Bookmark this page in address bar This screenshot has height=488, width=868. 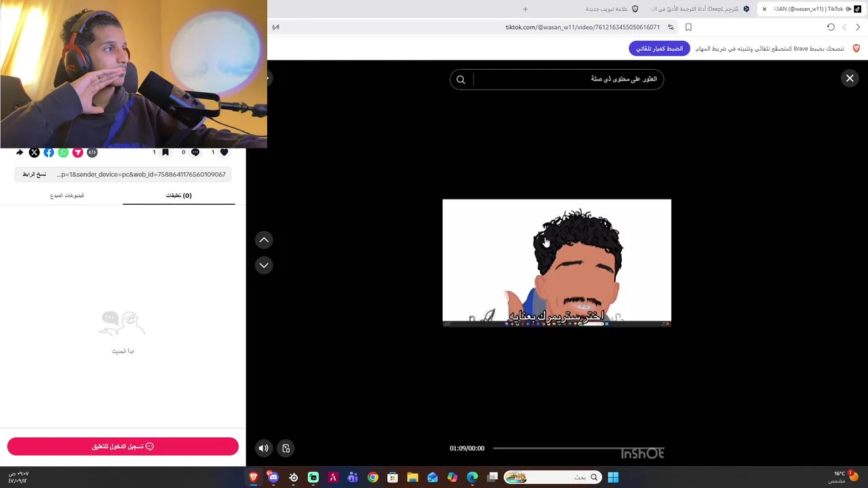click(688, 27)
